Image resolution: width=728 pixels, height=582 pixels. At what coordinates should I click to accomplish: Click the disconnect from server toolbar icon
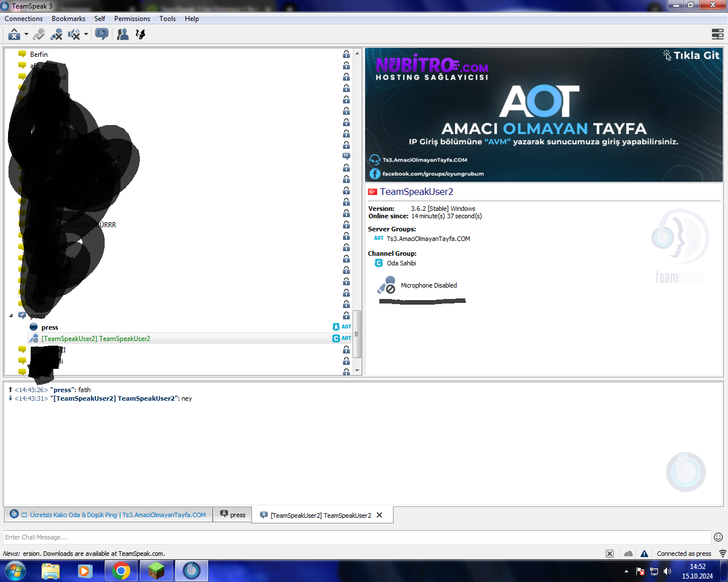click(14, 35)
